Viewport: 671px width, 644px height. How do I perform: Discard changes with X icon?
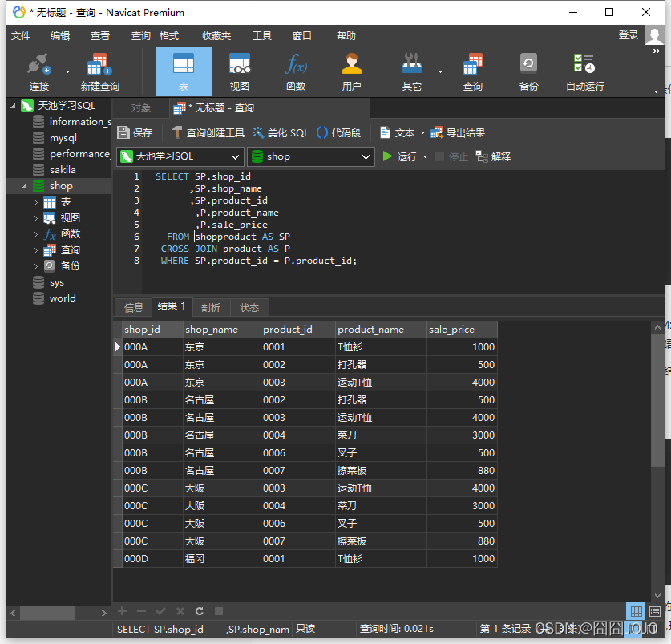(180, 611)
